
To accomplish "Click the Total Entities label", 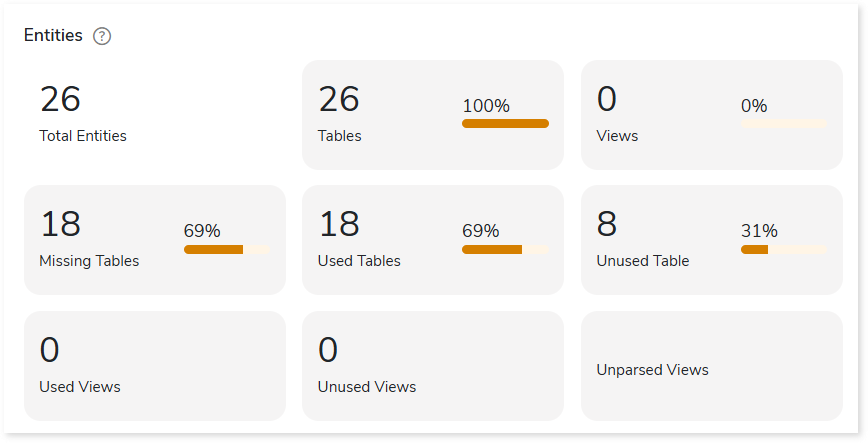I will pos(83,136).
